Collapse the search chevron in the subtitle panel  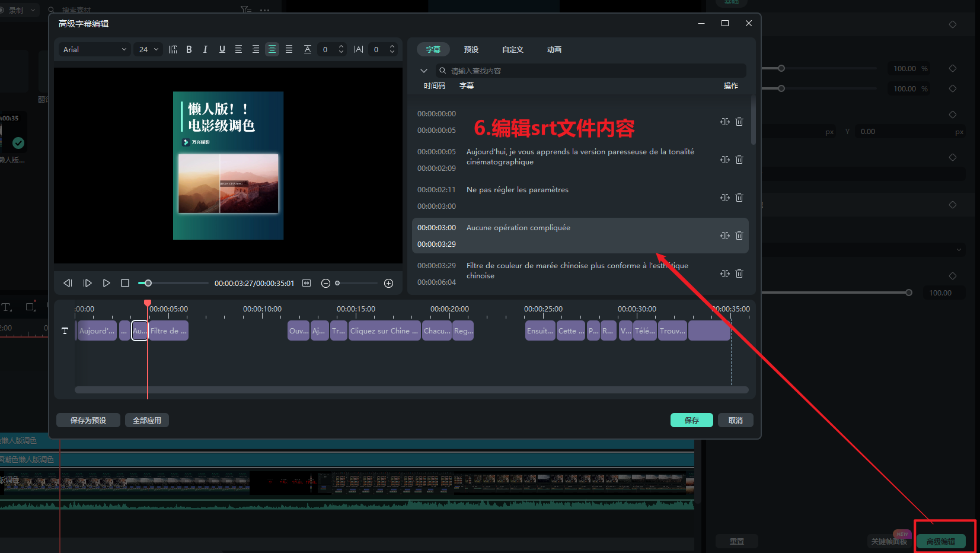pyautogui.click(x=424, y=71)
